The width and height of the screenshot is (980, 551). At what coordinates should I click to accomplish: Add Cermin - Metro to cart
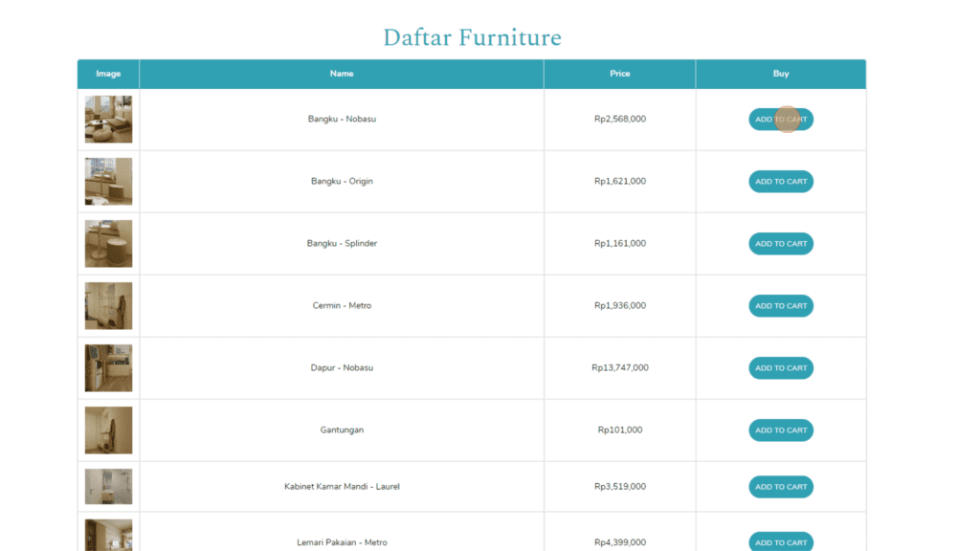[x=780, y=306]
